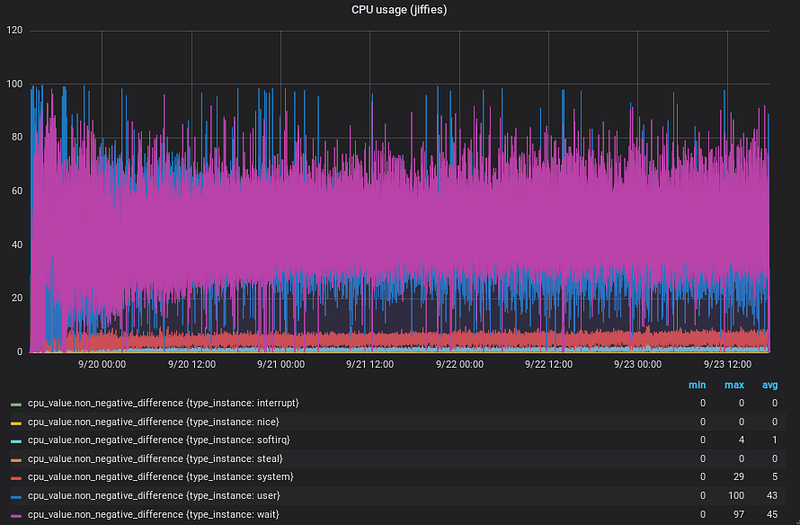Click the 9/21 00:00 x-axis label

281,364
